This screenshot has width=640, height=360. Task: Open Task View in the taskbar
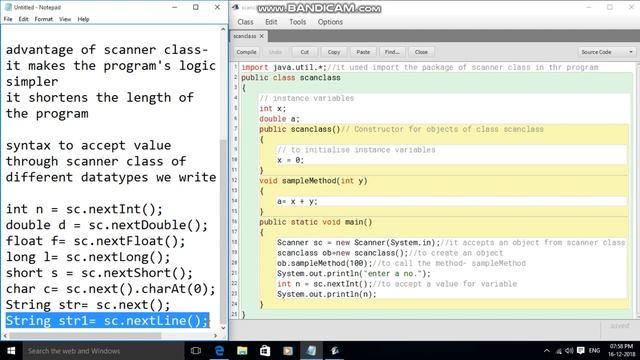point(196,351)
